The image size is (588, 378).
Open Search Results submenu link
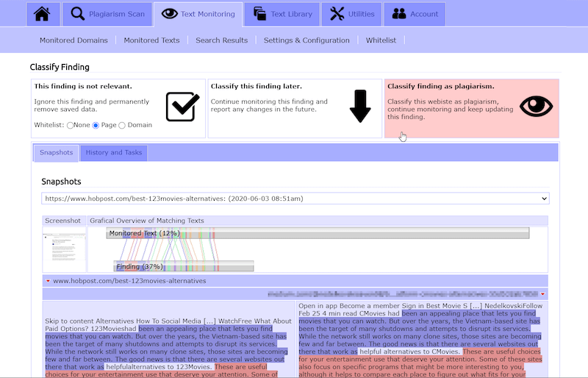coord(222,40)
